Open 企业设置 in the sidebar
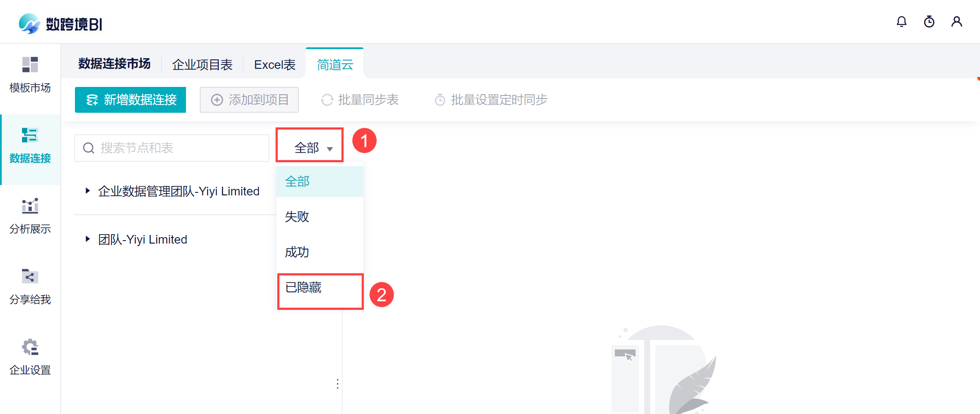The image size is (980, 414). tap(30, 357)
